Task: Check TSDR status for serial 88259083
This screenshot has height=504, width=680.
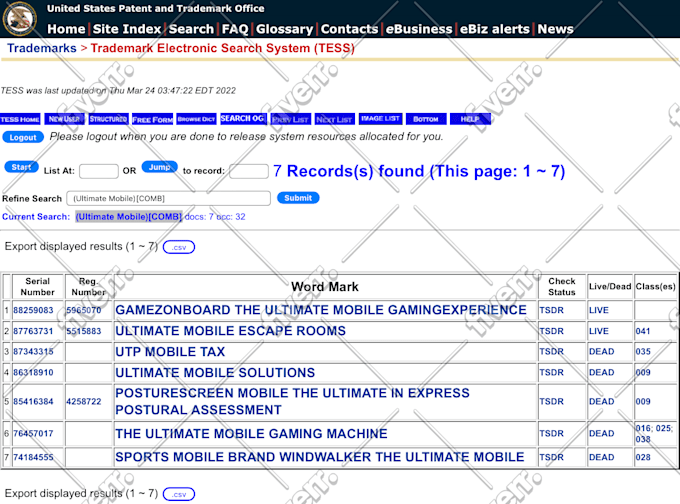Action: pyautogui.click(x=552, y=310)
